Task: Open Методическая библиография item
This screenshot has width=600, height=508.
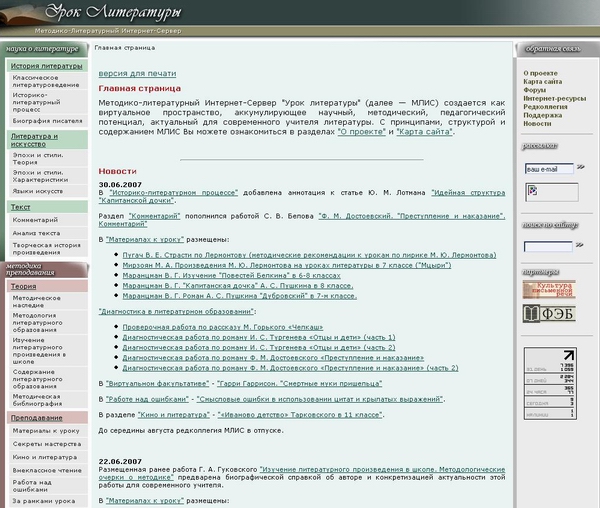Action: tap(37, 400)
